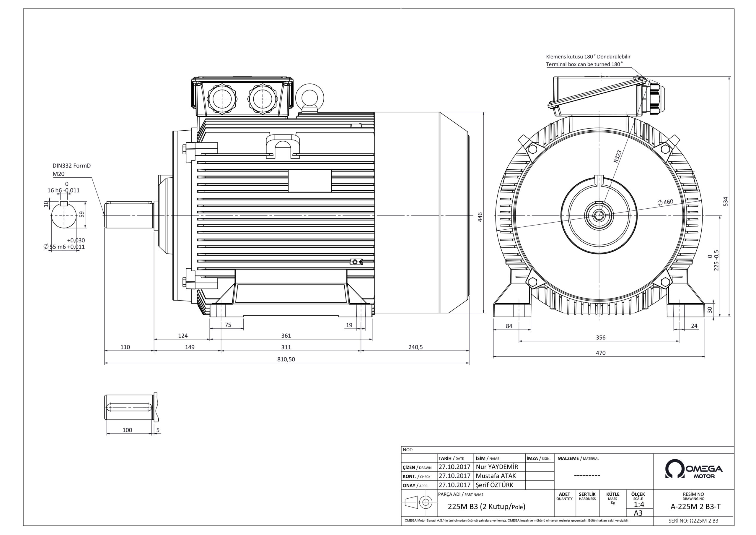Click the PARÇA ADI / PART NAME label
756x535 pixels.
click(x=461, y=495)
